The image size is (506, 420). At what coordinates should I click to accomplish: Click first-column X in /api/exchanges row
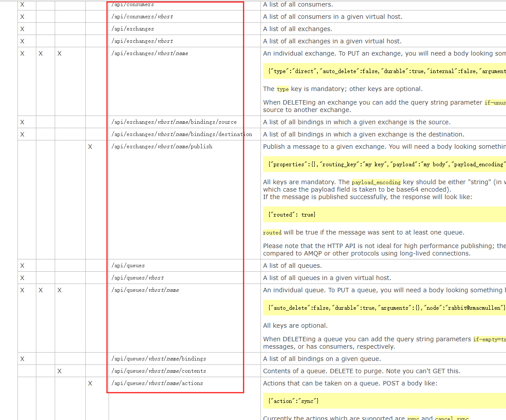pos(22,29)
